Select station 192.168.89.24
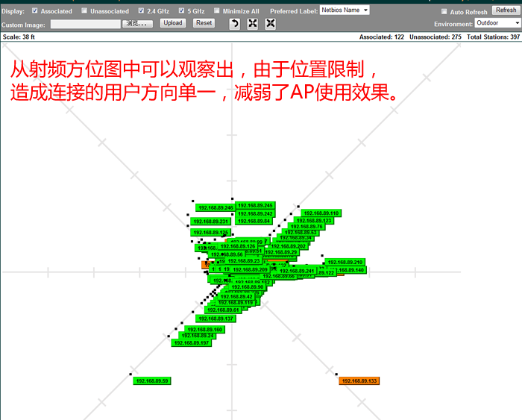This screenshot has height=420, width=522. 198,336
